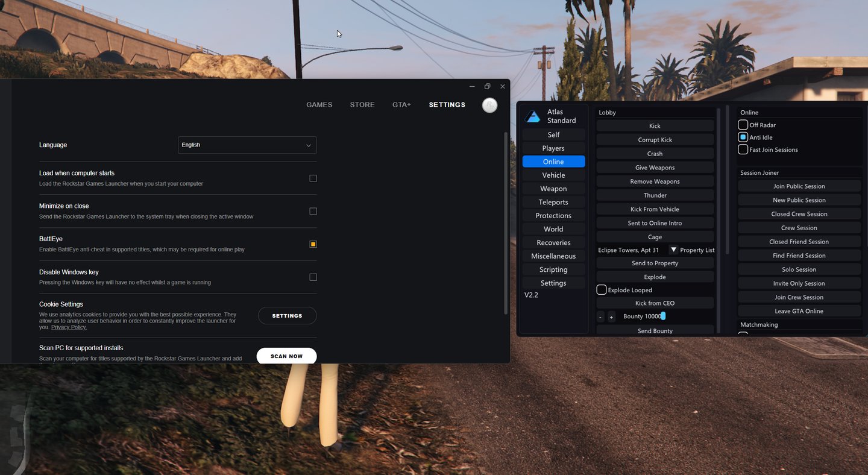Click the Leave GTA Online button
The height and width of the screenshot is (475, 868).
click(x=799, y=311)
